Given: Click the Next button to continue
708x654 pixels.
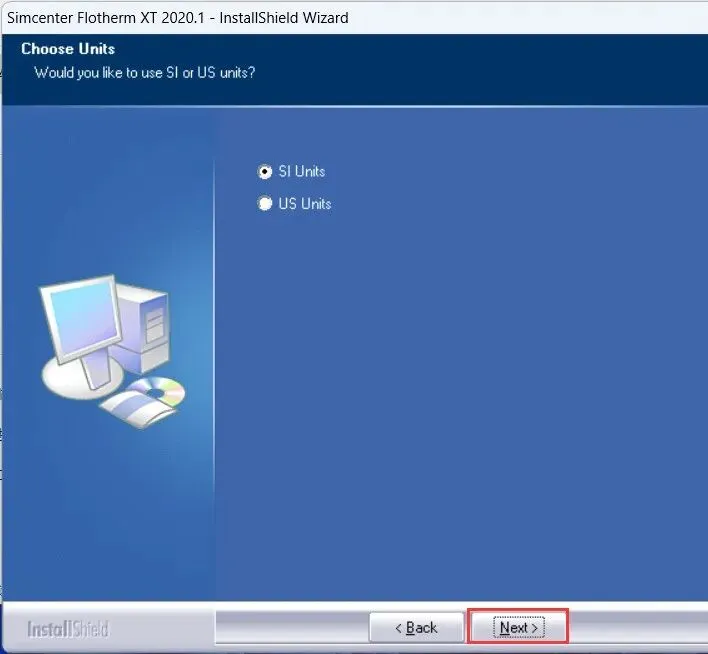Looking at the screenshot, I should 518,627.
